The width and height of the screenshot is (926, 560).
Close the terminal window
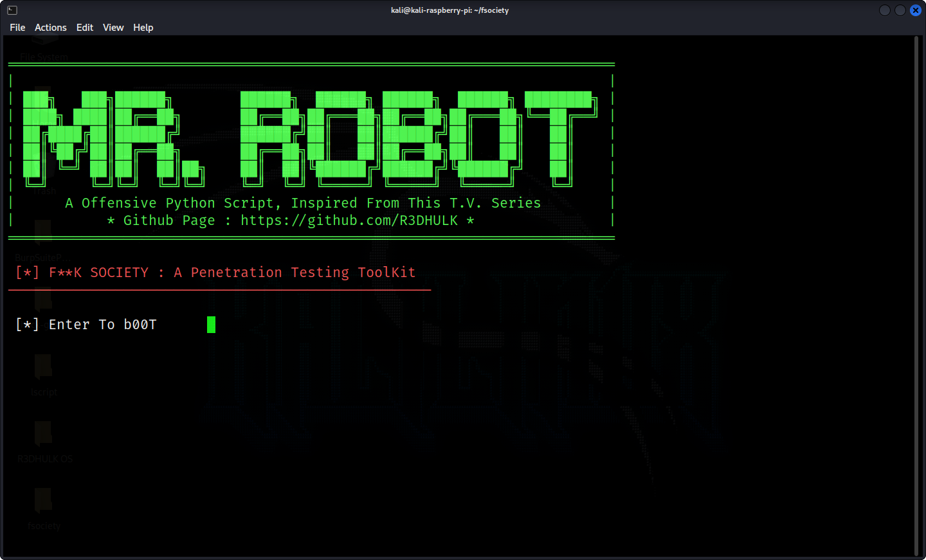916,10
